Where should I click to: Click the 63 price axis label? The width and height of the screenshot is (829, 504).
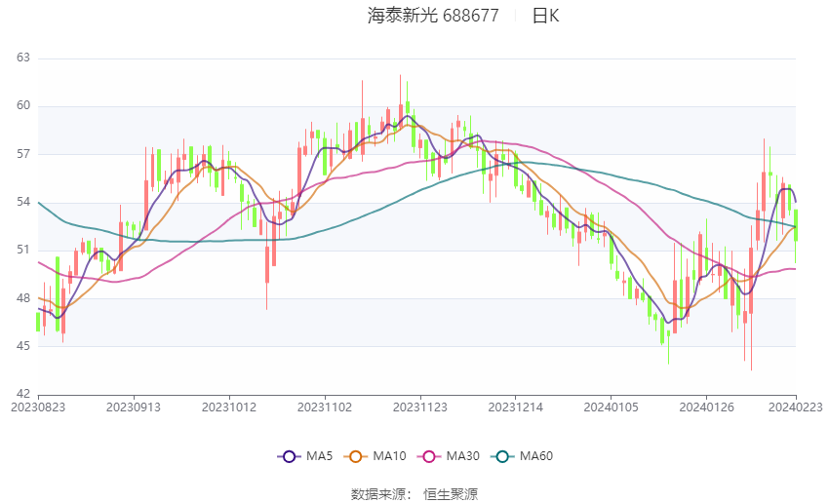[x=23, y=58]
